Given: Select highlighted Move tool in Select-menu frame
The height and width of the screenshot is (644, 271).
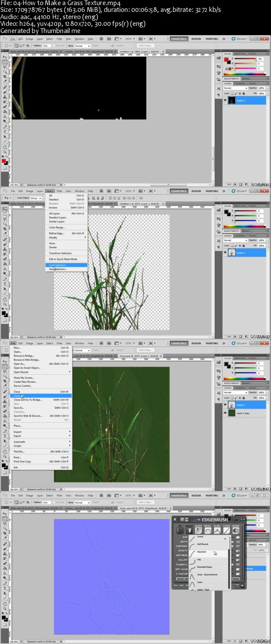Looking at the screenshot, I should (5, 209).
